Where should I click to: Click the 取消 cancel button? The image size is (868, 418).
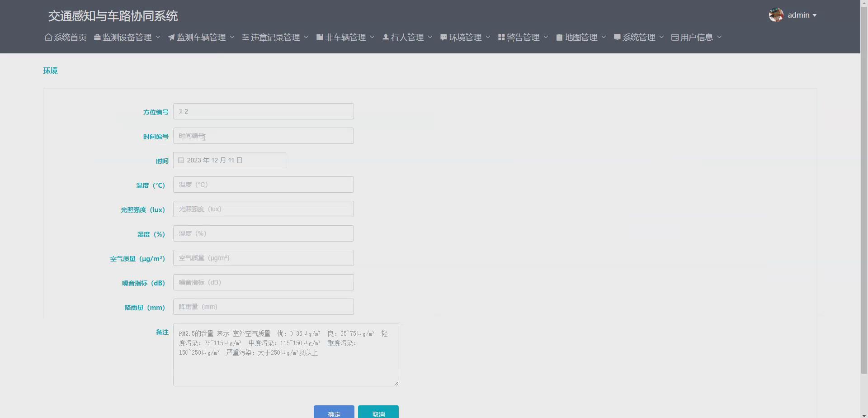[378, 413]
